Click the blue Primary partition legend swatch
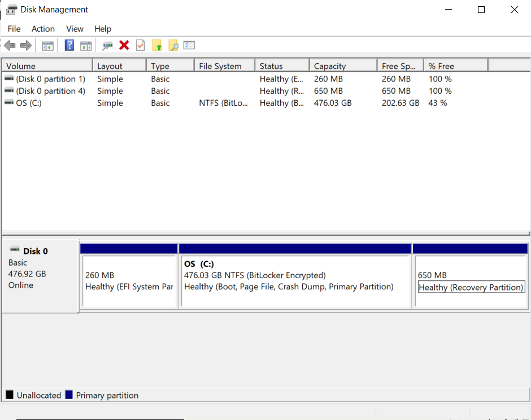Image resolution: width=531 pixels, height=420 pixels. tap(69, 395)
